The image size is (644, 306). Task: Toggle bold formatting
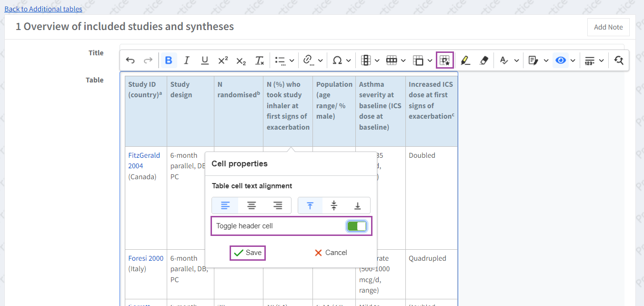(x=168, y=61)
